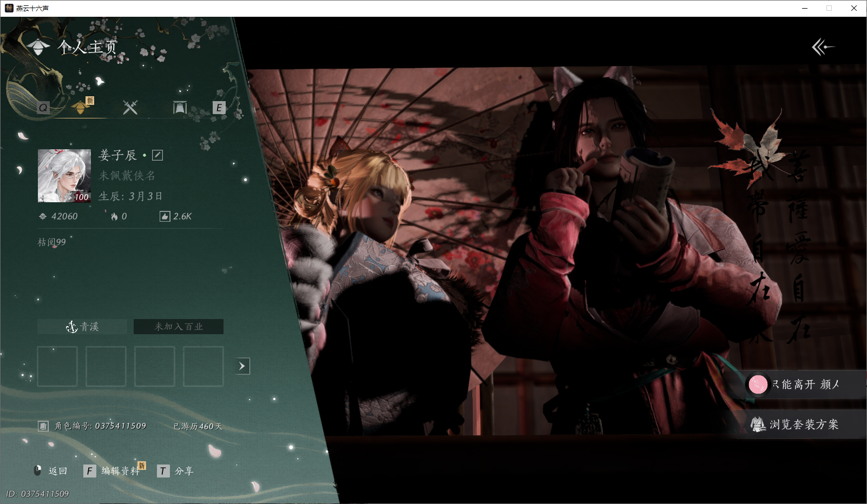This screenshot has width=867, height=504.
Task: Expand badge slots with right chevron arrow
Action: click(x=242, y=366)
